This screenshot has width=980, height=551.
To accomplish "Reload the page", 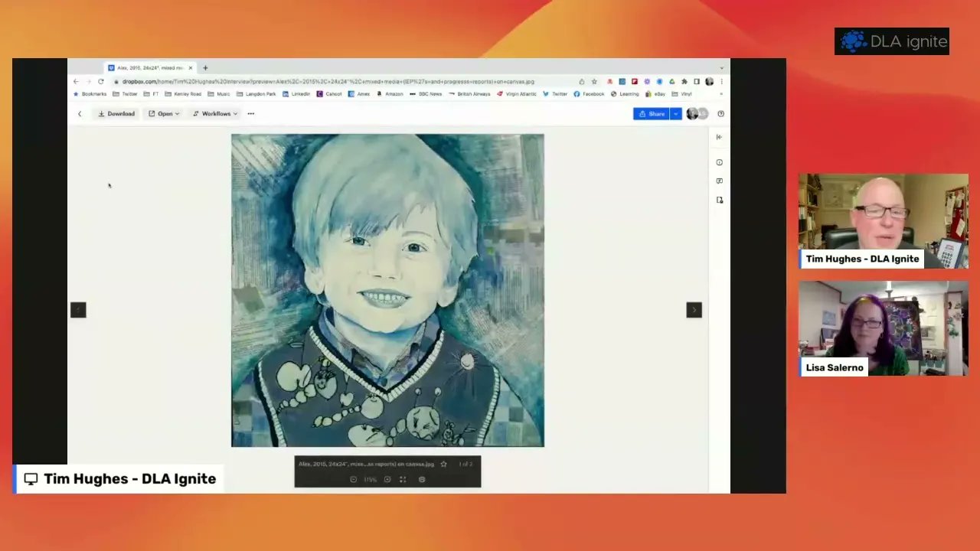I will click(100, 81).
